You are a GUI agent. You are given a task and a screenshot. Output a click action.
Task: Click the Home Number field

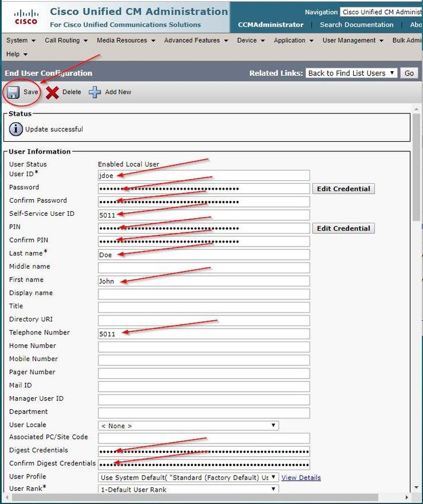tap(204, 347)
